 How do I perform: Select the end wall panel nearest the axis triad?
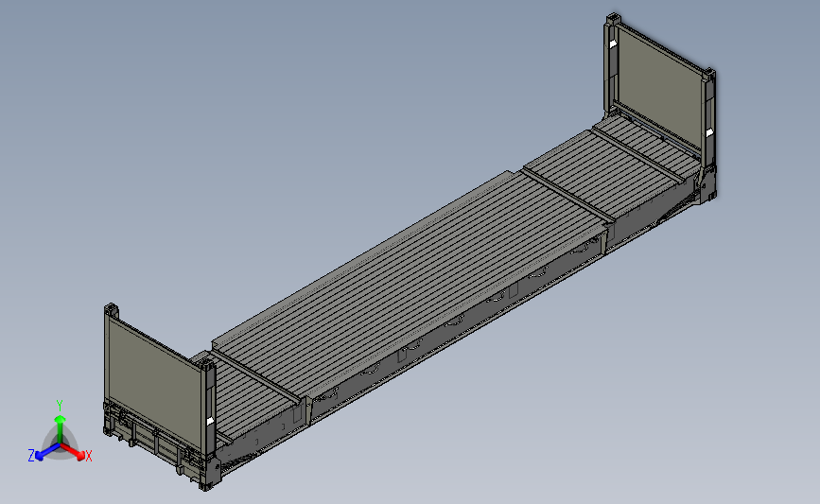click(154, 384)
